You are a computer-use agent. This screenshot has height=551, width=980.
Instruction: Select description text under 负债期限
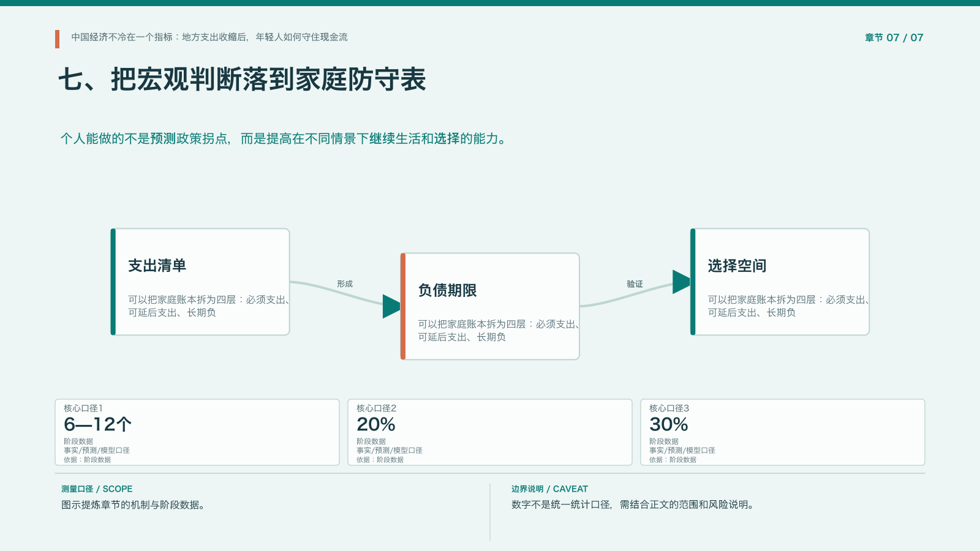pyautogui.click(x=499, y=331)
